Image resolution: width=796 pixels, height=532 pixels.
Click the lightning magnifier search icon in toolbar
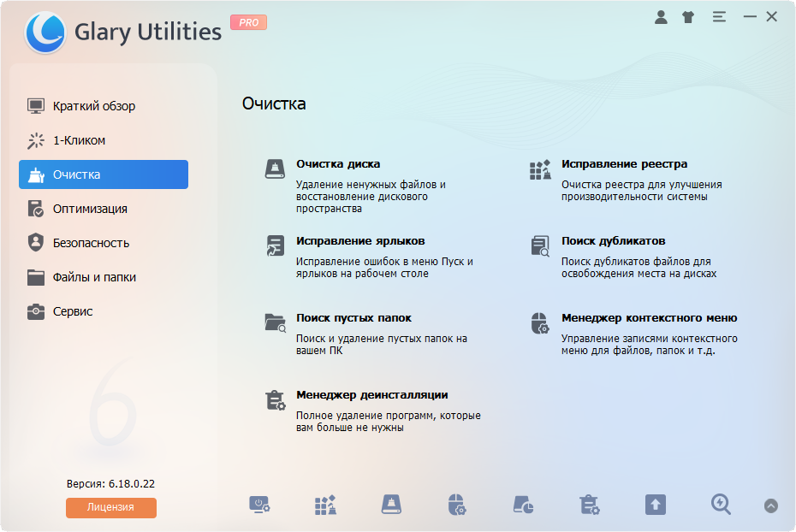tap(720, 505)
